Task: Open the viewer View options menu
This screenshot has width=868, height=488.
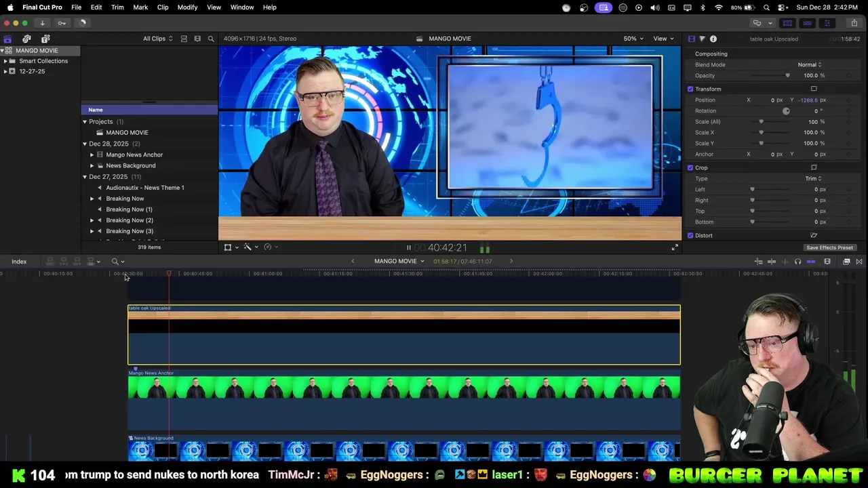Action: 663,39
